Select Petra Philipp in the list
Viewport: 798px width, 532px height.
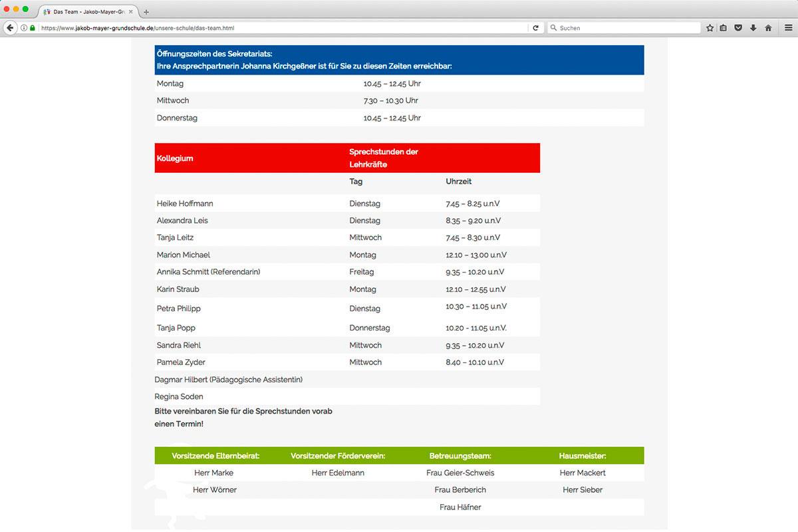coord(179,309)
